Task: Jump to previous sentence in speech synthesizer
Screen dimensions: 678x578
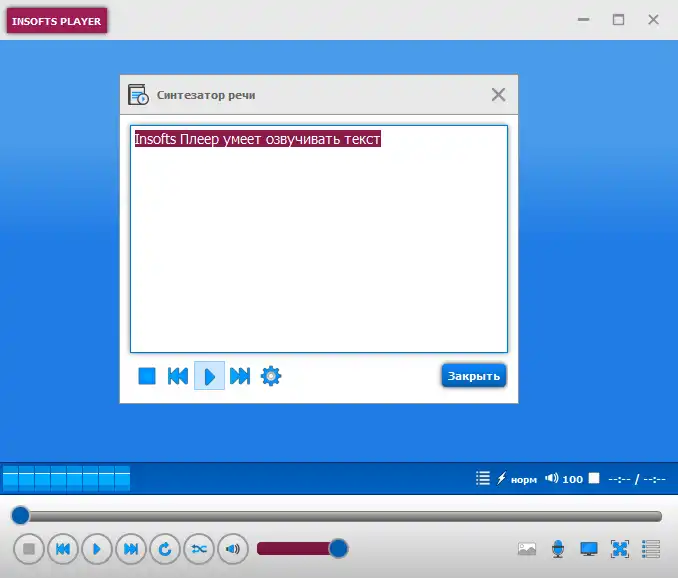Action: (178, 376)
